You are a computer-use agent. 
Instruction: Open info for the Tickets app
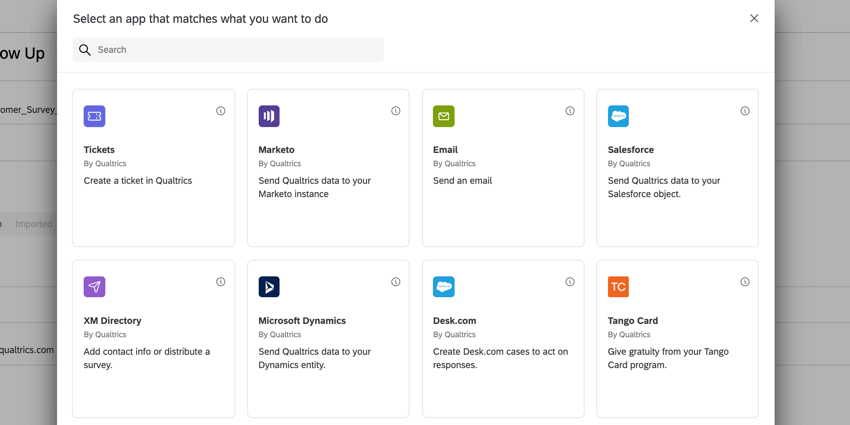click(221, 111)
